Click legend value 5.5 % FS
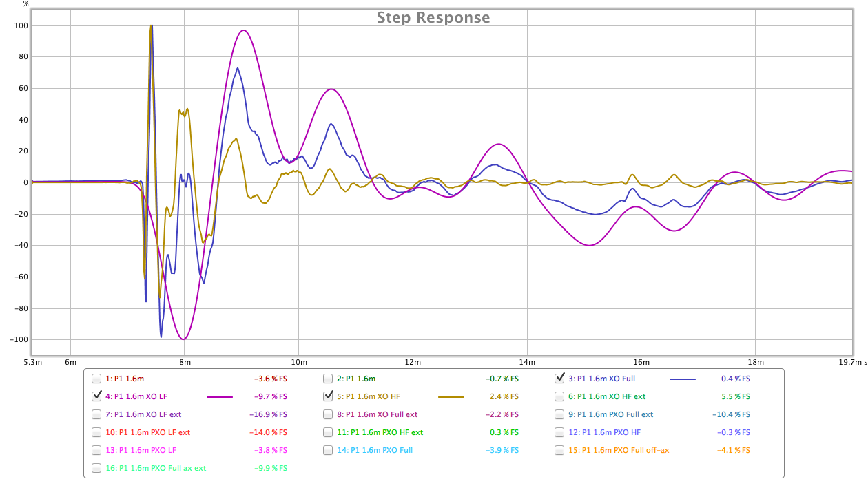 click(x=736, y=396)
